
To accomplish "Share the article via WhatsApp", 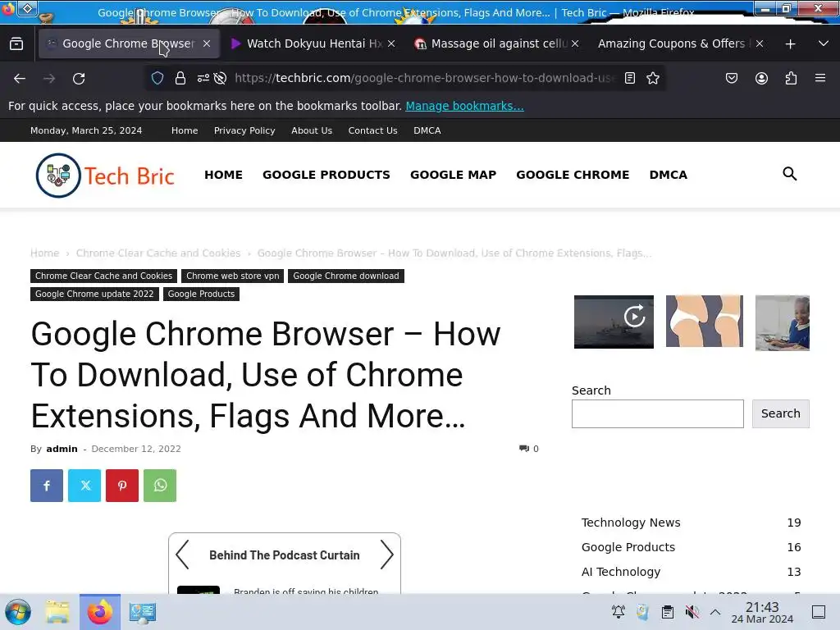I will coord(160,486).
